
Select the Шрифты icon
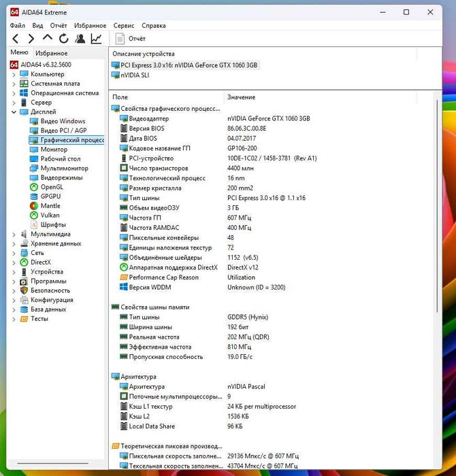pos(34,224)
